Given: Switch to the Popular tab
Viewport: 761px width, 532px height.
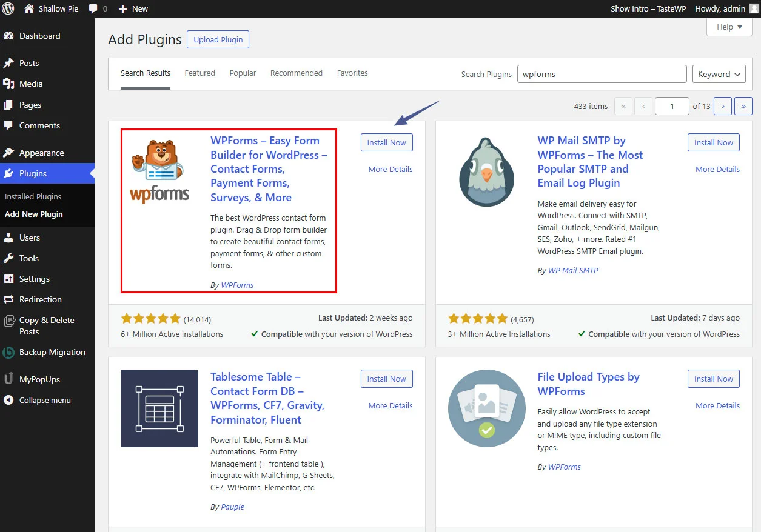Looking at the screenshot, I should click(x=243, y=73).
